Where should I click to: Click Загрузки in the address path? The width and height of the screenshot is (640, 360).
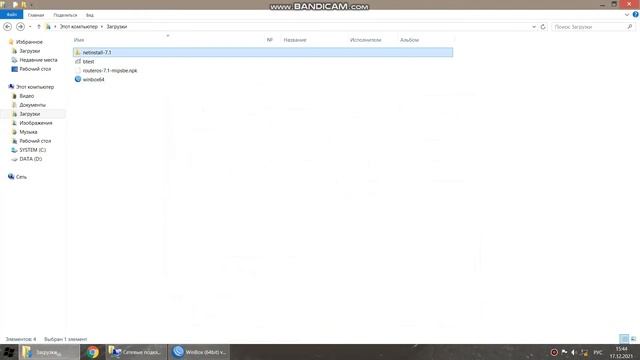[x=117, y=27]
